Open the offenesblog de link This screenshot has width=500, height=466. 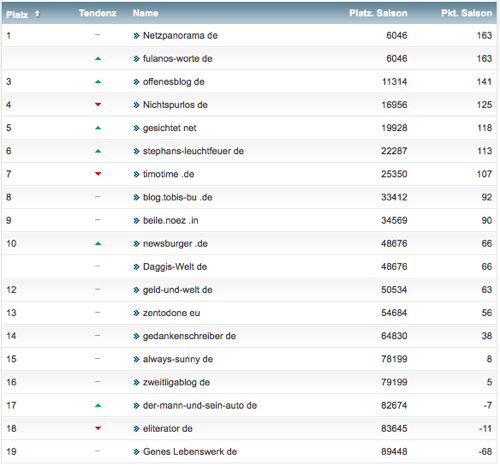(x=174, y=82)
